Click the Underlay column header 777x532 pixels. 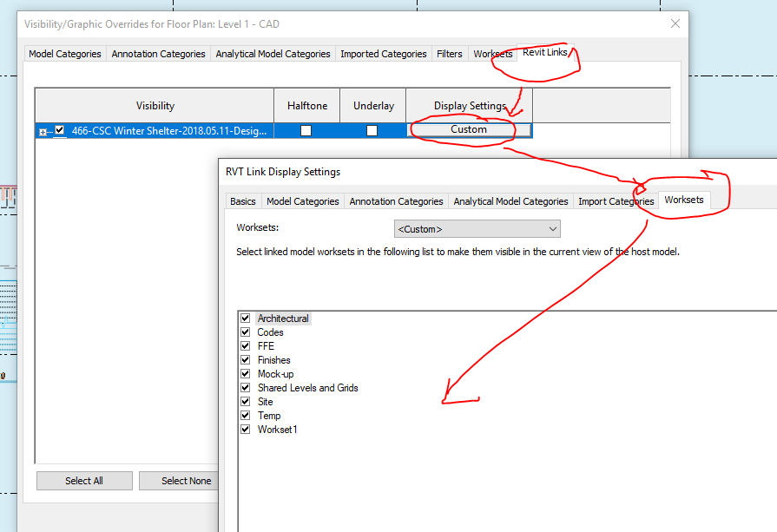373,106
